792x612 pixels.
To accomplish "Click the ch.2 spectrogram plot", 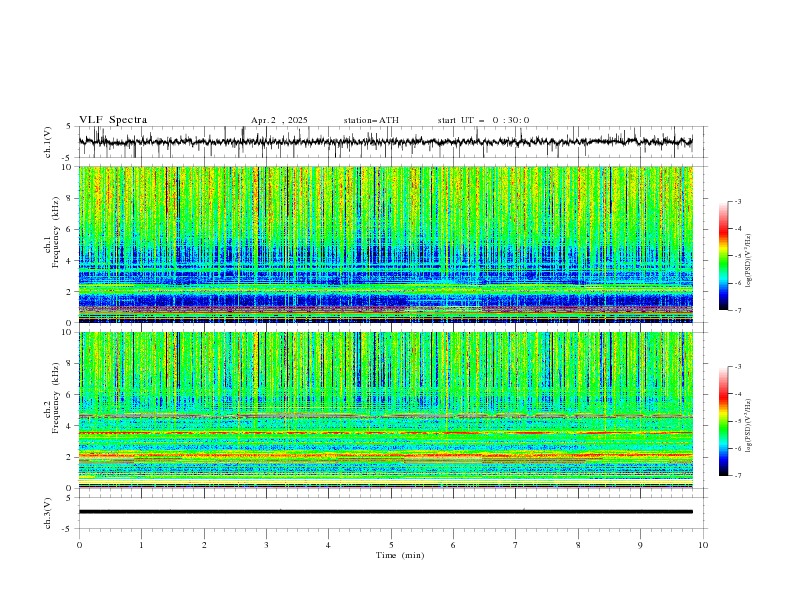I will point(385,410).
